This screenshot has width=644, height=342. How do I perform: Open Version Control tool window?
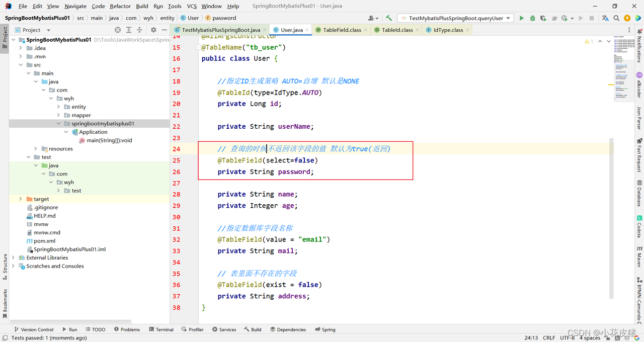tap(33, 329)
